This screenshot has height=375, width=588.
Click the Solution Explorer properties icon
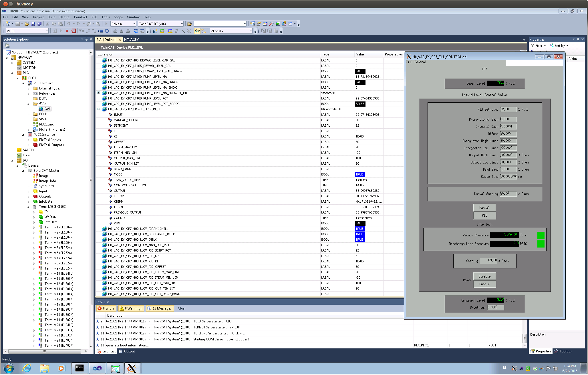pyautogui.click(x=7, y=46)
